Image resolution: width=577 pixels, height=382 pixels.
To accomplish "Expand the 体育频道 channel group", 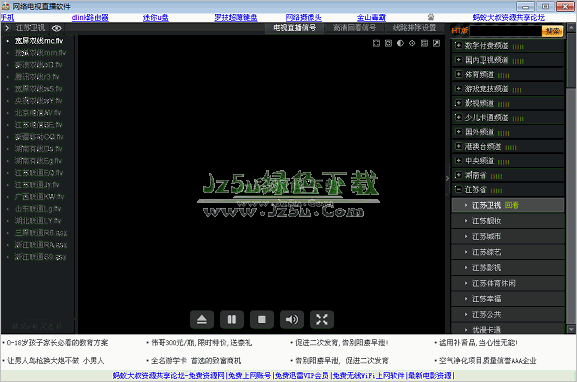I will [459, 74].
